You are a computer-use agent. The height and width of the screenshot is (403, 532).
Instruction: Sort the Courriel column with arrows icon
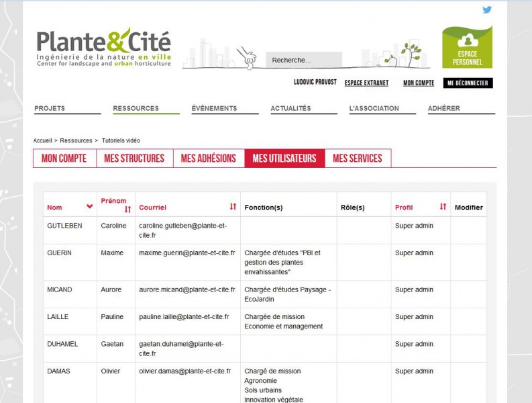tap(233, 207)
